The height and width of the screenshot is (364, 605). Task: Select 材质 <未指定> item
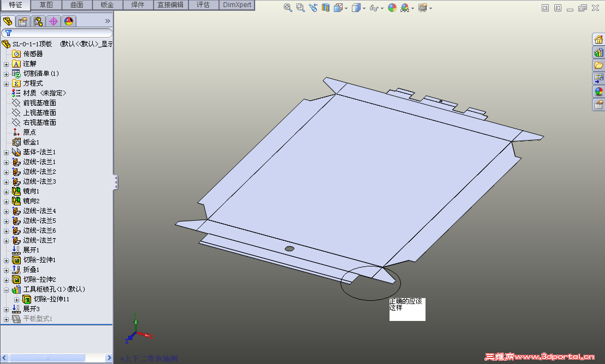click(x=44, y=93)
